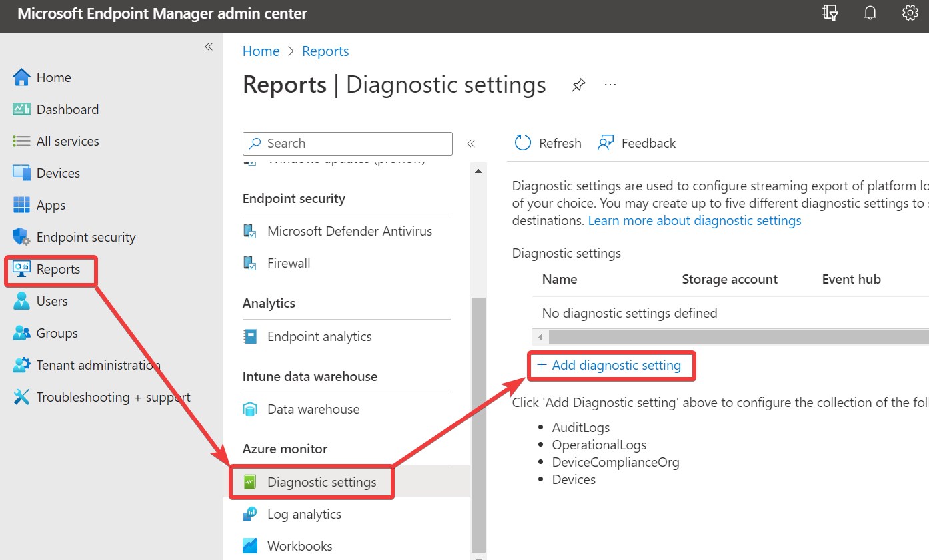Select Workbooks in Reports menu
929x560 pixels.
(299, 546)
